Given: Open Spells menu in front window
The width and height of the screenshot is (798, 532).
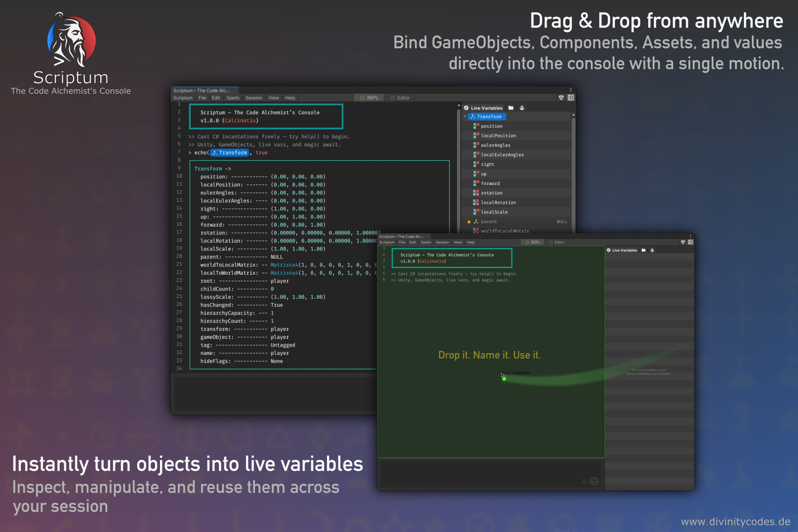Looking at the screenshot, I should click(426, 242).
